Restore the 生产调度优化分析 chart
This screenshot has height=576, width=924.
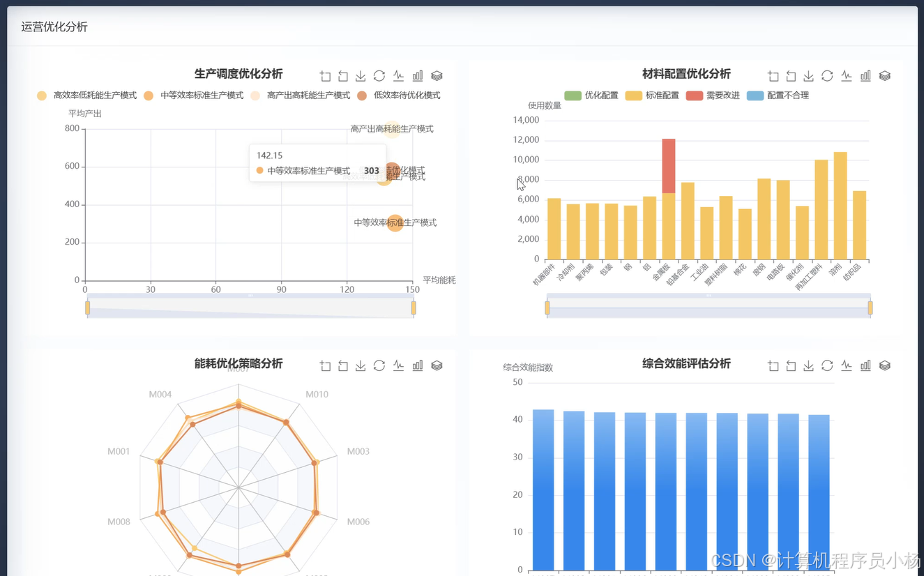[x=379, y=76]
